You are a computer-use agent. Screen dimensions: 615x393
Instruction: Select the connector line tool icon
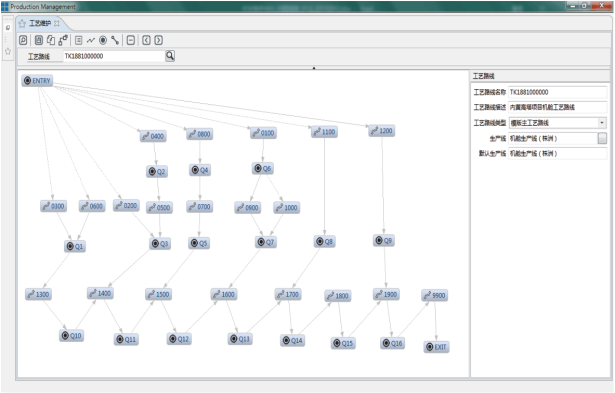point(115,40)
